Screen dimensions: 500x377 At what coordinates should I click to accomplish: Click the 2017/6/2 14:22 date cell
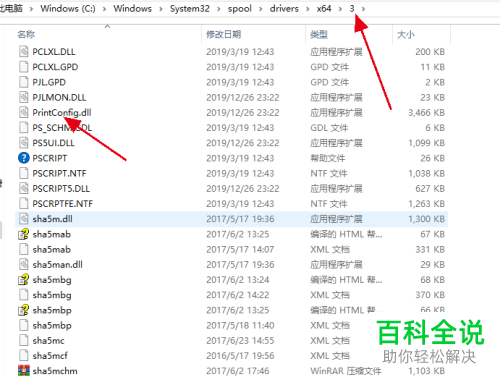point(237,295)
